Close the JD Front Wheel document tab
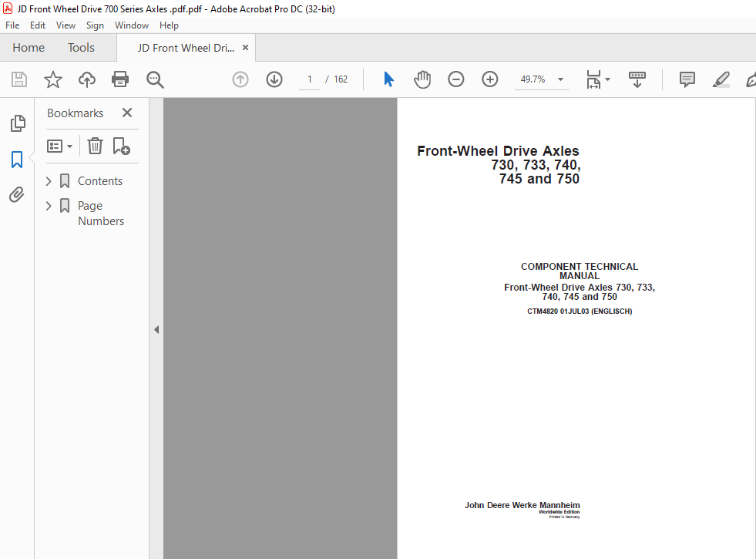 (x=245, y=48)
